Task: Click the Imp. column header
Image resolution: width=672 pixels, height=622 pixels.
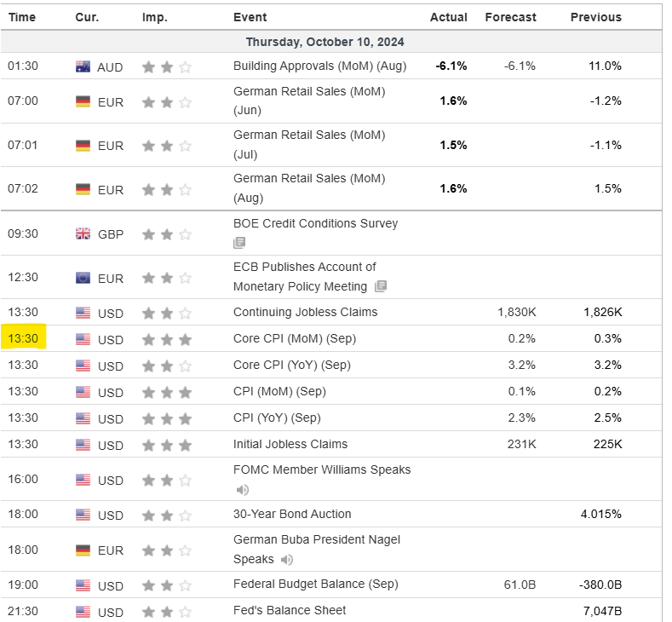Action: pyautogui.click(x=154, y=17)
